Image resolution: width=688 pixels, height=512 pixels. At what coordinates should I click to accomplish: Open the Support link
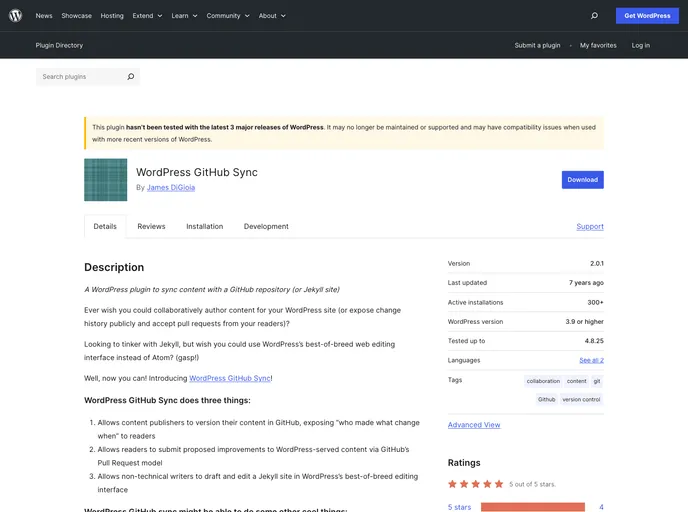point(590,226)
